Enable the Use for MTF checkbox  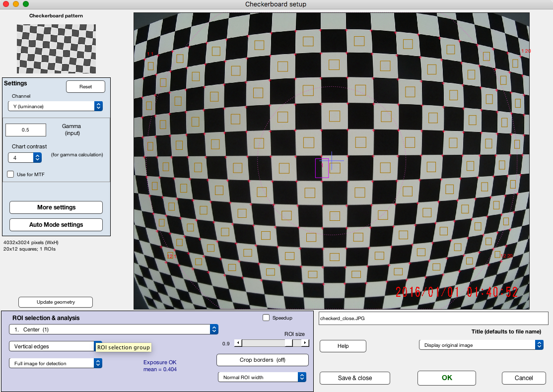pos(10,174)
